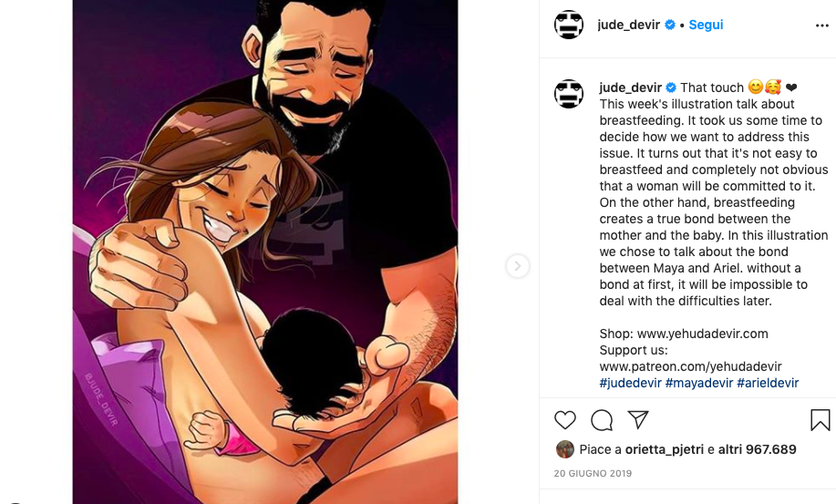This screenshot has width=836, height=504.
Task: View list of altri 967.689 likes
Action: pos(757,449)
